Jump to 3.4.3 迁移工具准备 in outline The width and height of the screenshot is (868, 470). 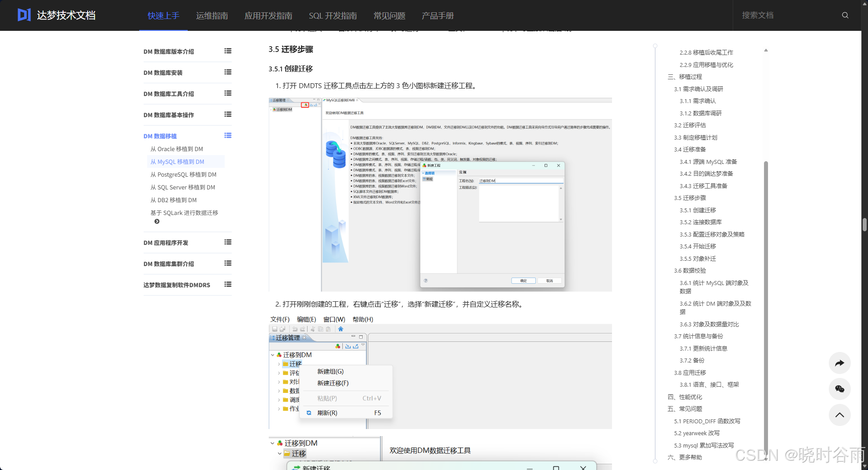(x=703, y=186)
